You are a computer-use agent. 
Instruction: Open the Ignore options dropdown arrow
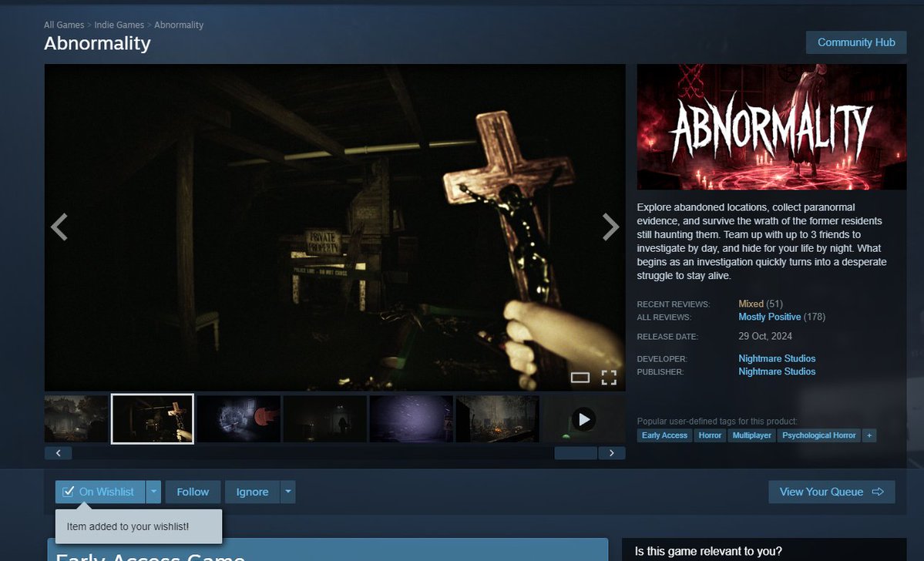coord(287,492)
